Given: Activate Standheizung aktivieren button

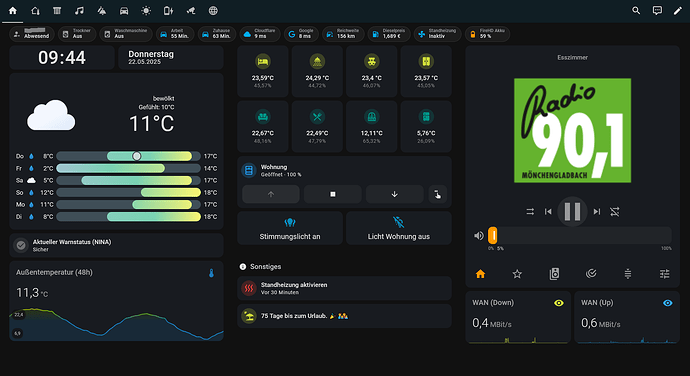Looking at the screenshot, I should click(x=344, y=288).
